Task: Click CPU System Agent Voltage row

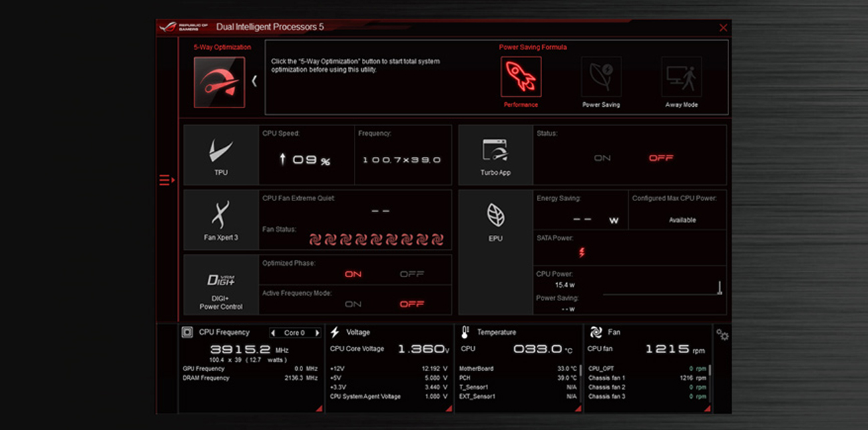Action: [389, 397]
